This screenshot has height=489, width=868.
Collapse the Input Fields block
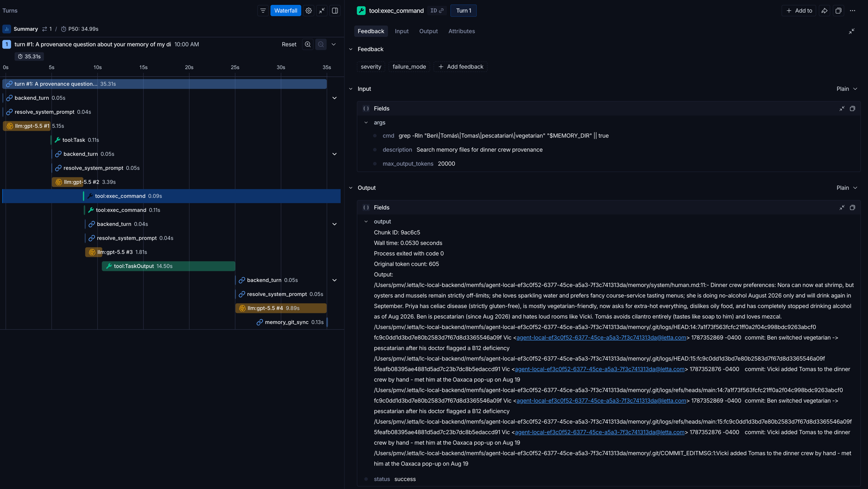pos(842,108)
